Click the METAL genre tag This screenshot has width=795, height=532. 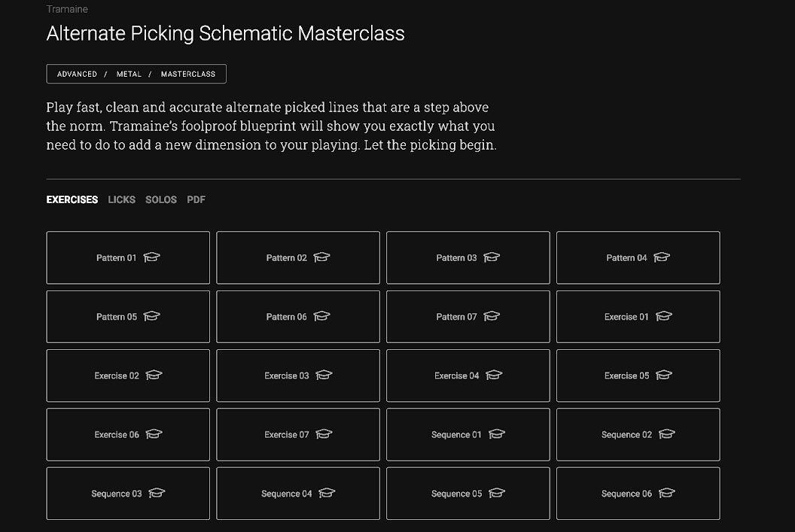[129, 74]
